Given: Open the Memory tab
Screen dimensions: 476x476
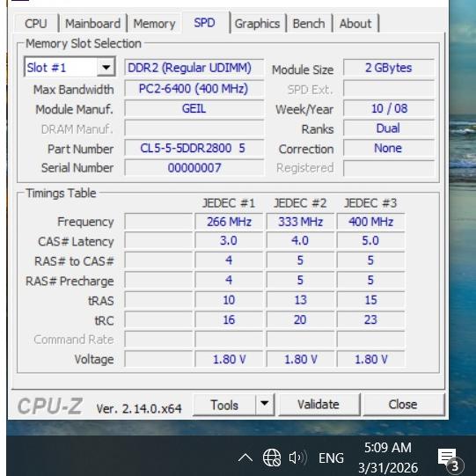Looking at the screenshot, I should pos(154,24).
